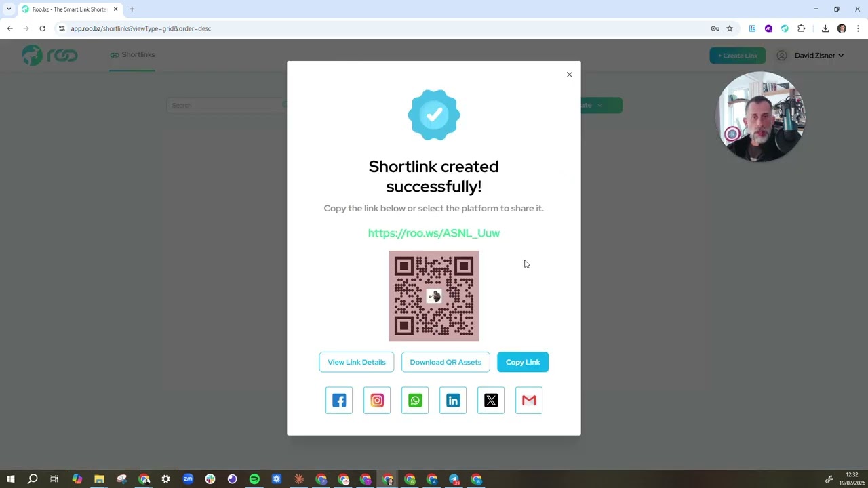The height and width of the screenshot is (488, 868).
Task: Open the Chrome three-dot menu
Action: tap(858, 28)
